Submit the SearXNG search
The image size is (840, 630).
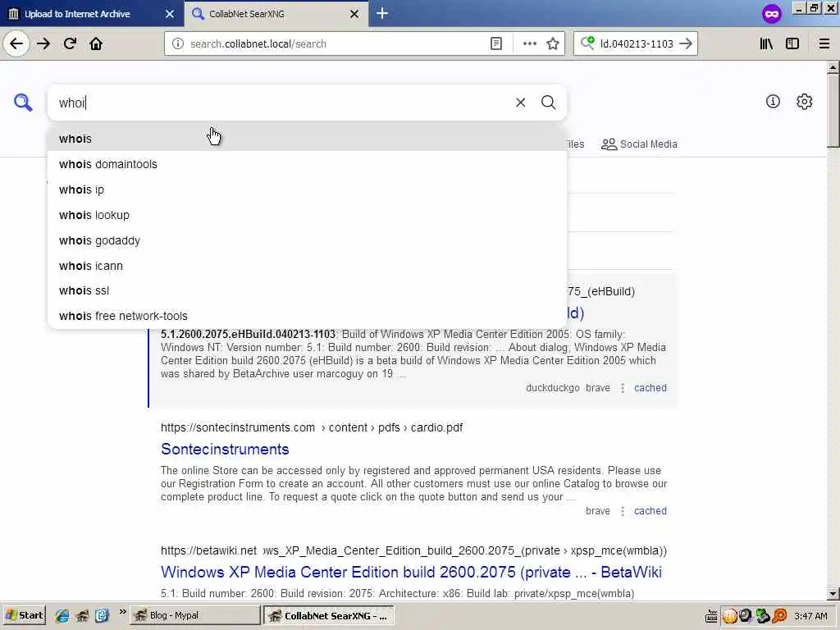[x=548, y=103]
